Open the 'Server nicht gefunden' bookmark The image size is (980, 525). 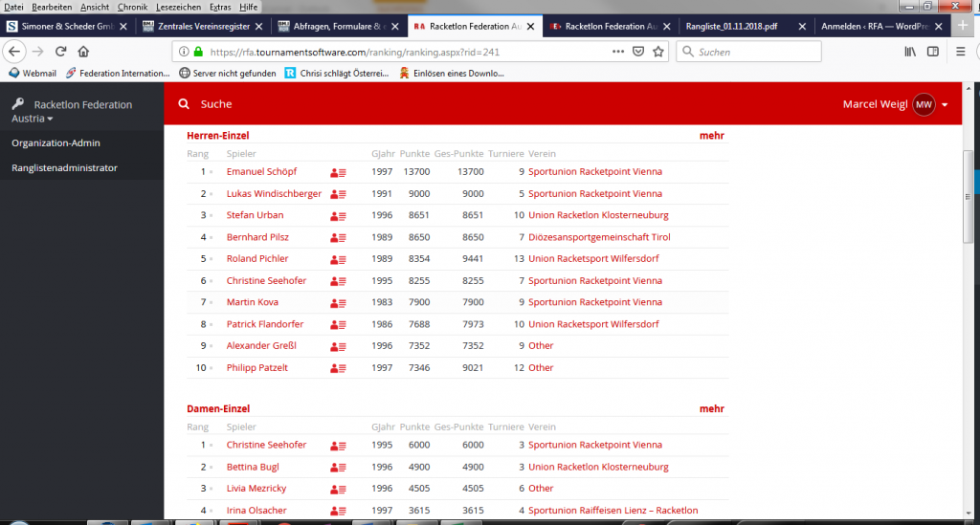coord(228,73)
